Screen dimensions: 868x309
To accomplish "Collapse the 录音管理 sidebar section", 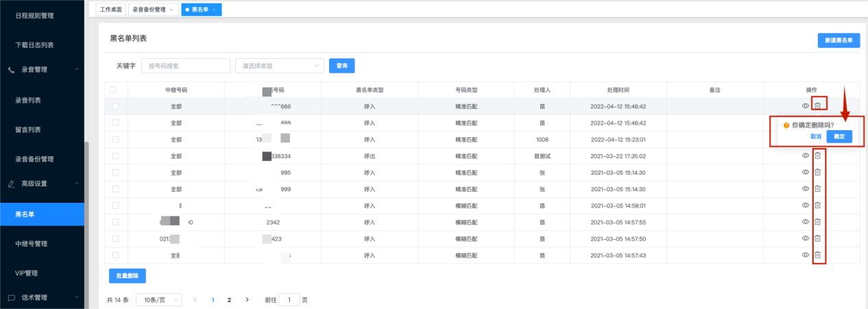I will [x=77, y=70].
